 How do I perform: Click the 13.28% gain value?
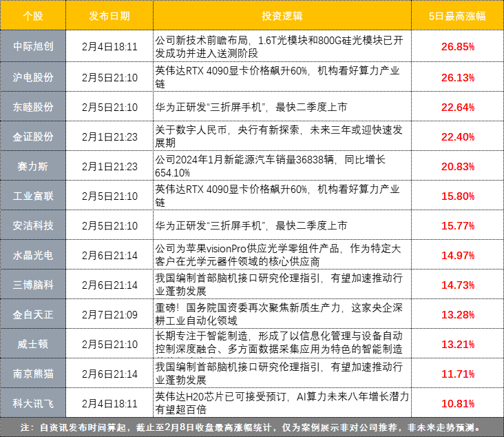tap(458, 314)
